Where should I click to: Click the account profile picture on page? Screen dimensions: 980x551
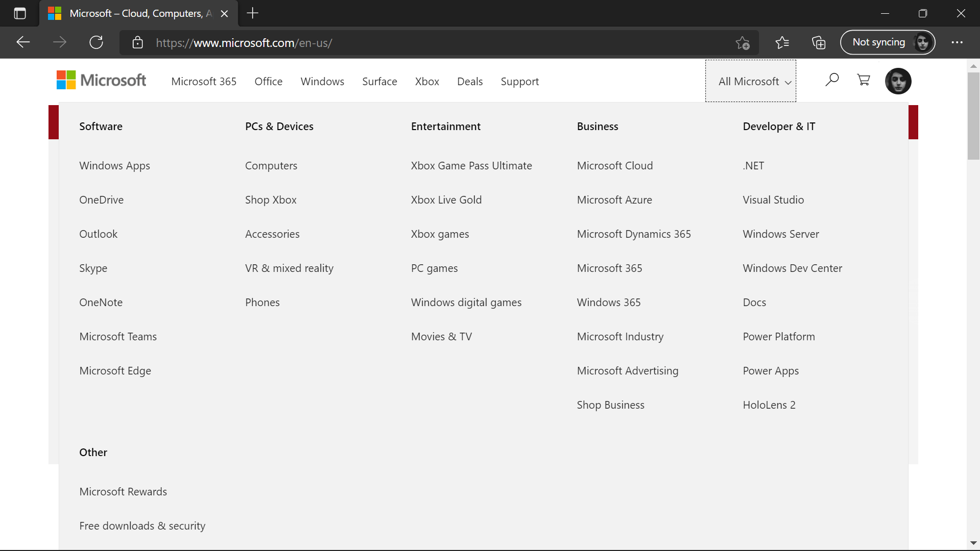(898, 81)
